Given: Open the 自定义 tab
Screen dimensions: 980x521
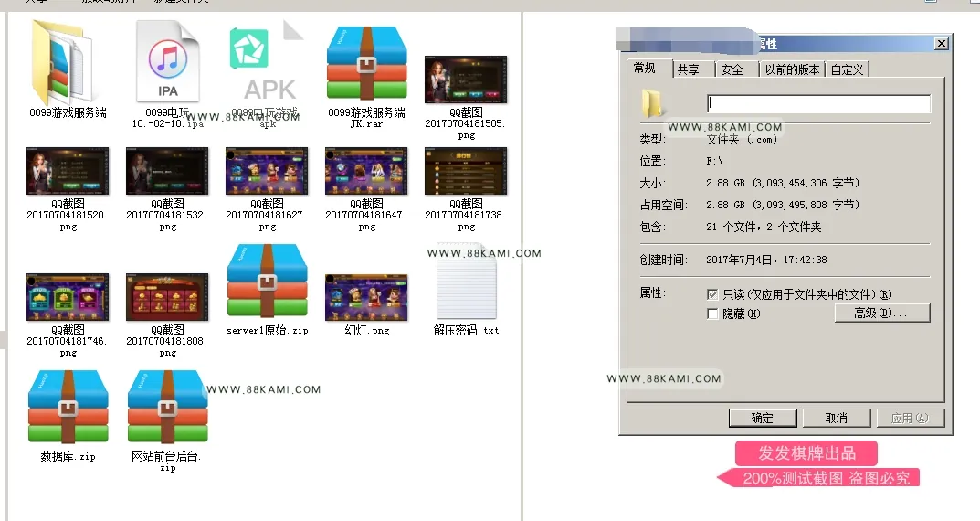Looking at the screenshot, I should pos(847,69).
